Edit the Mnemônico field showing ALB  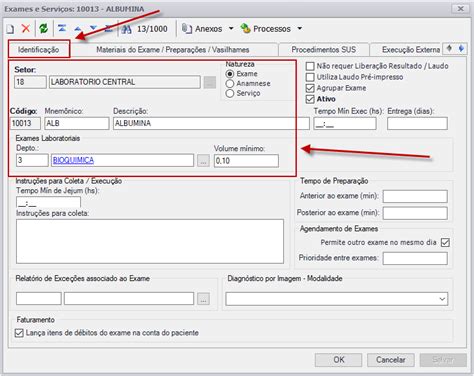pyautogui.click(x=77, y=123)
